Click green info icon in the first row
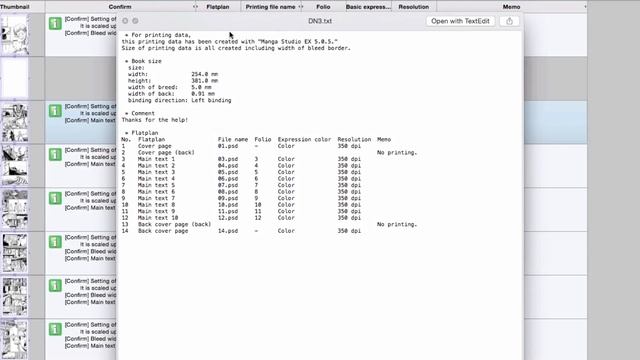The width and height of the screenshot is (640, 360). (55, 23)
